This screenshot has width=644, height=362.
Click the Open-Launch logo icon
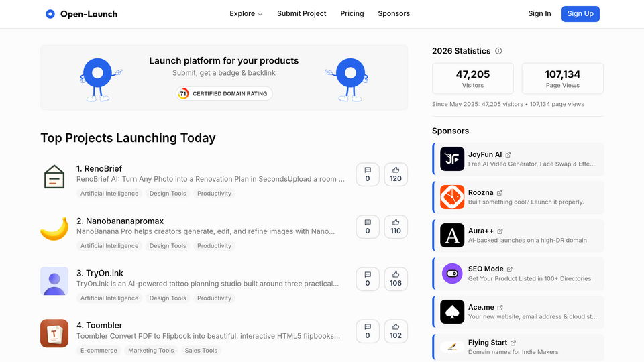point(50,14)
